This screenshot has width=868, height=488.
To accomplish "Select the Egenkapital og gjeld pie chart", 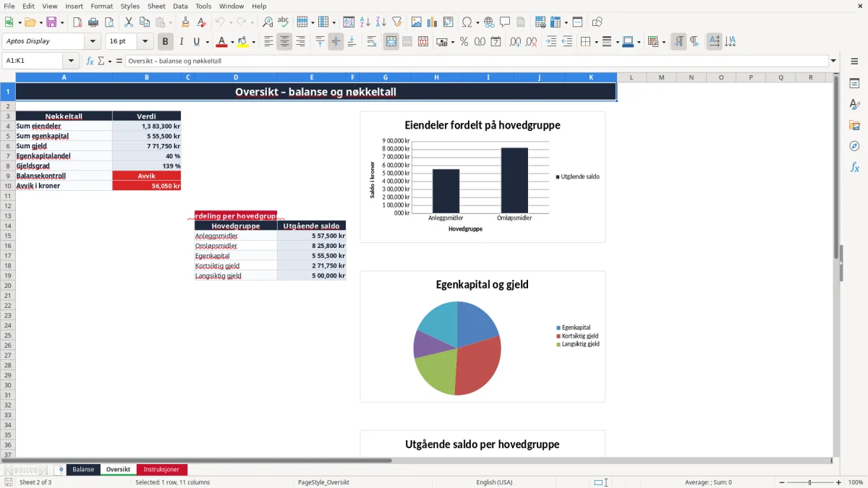I will click(482, 336).
